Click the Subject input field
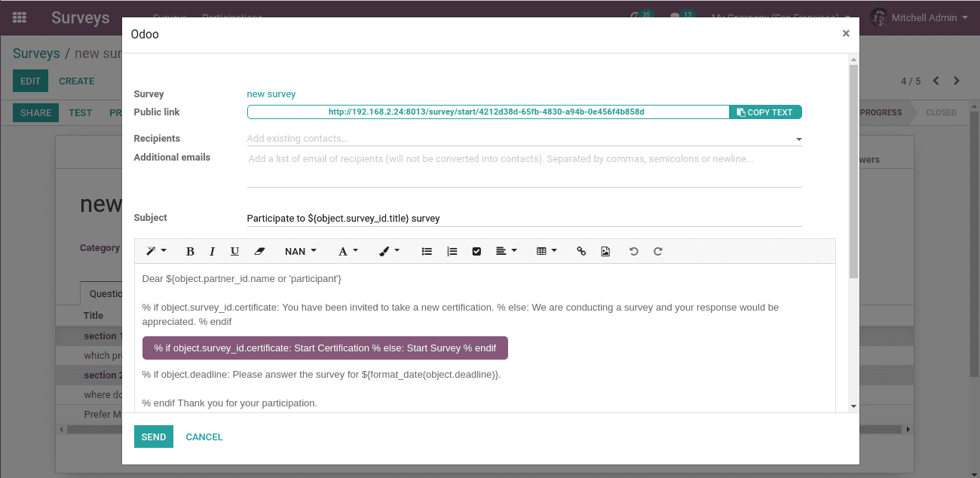Viewport: 980px width, 478px height. click(x=525, y=218)
